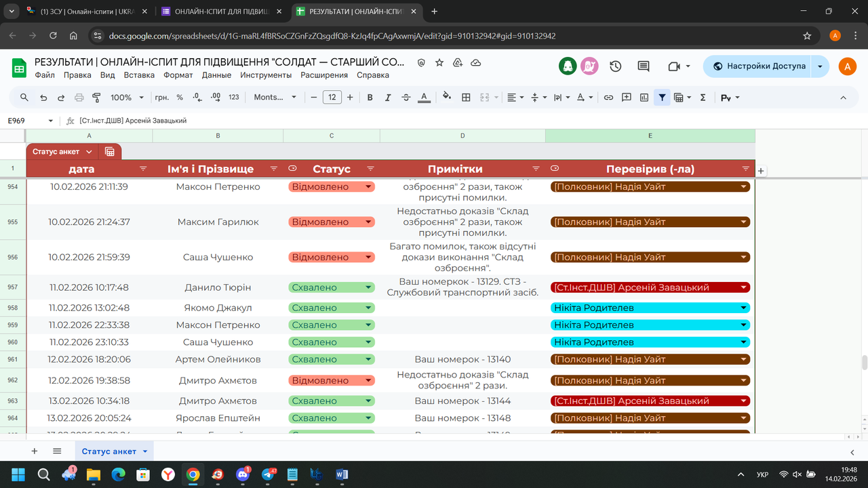The height and width of the screenshot is (488, 868).
Task: Open the Расширения menu
Action: (324, 75)
